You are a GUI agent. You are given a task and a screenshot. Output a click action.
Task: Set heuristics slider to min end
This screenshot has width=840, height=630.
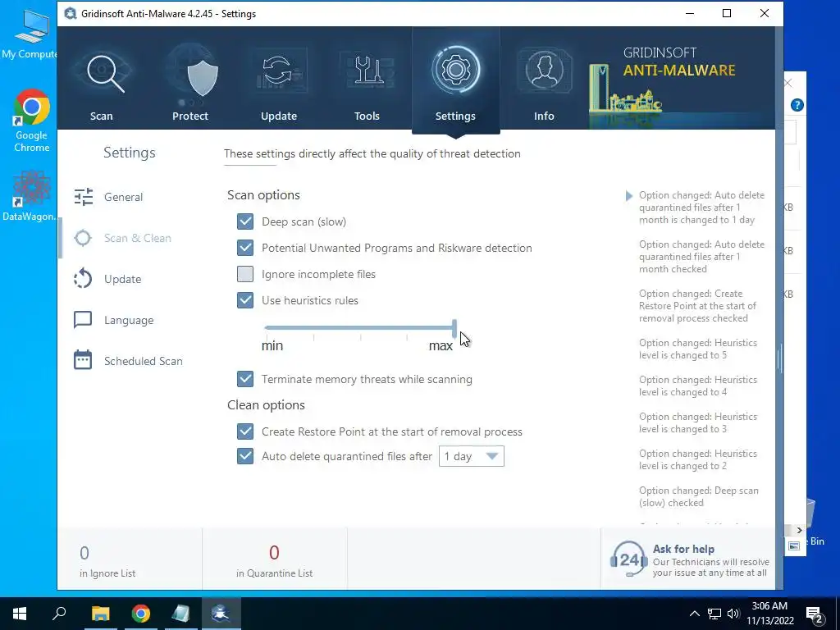pyautogui.click(x=267, y=328)
